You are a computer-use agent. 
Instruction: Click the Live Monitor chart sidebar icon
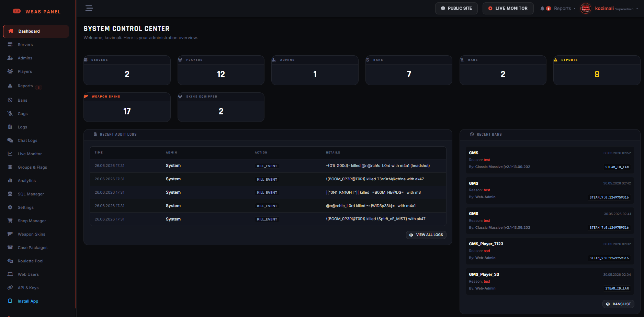10,154
